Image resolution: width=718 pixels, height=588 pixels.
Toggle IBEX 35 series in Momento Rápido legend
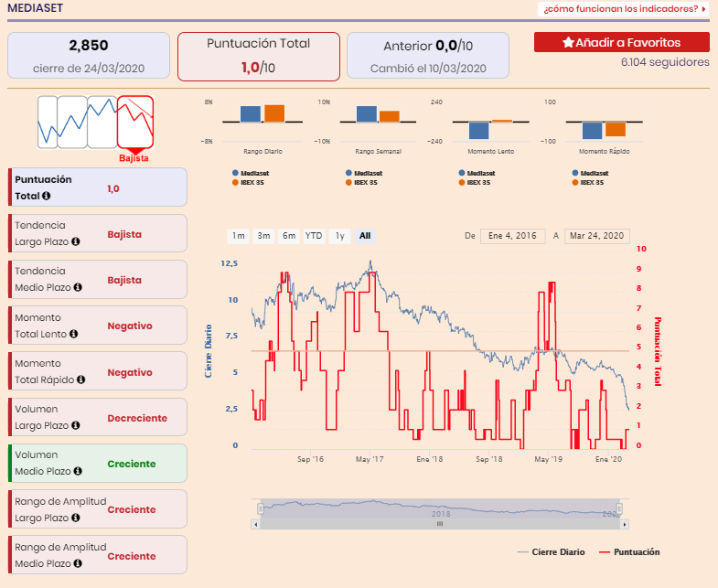[588, 182]
